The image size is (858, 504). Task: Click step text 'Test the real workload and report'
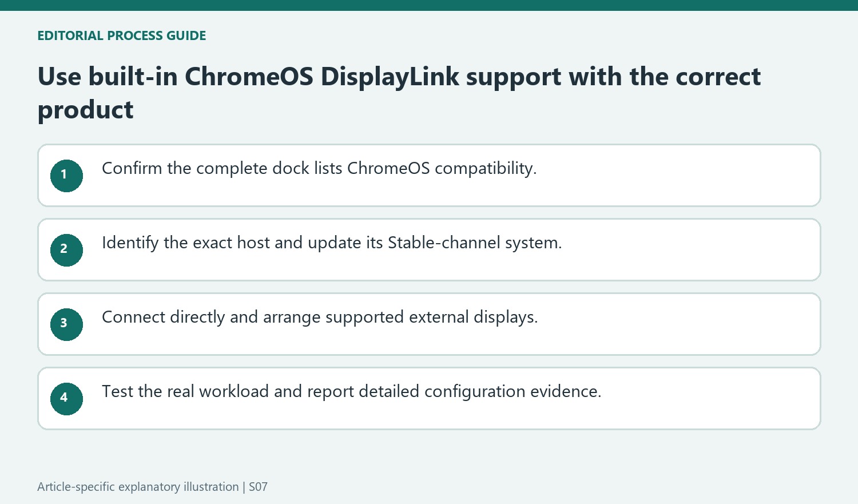pos(228,392)
